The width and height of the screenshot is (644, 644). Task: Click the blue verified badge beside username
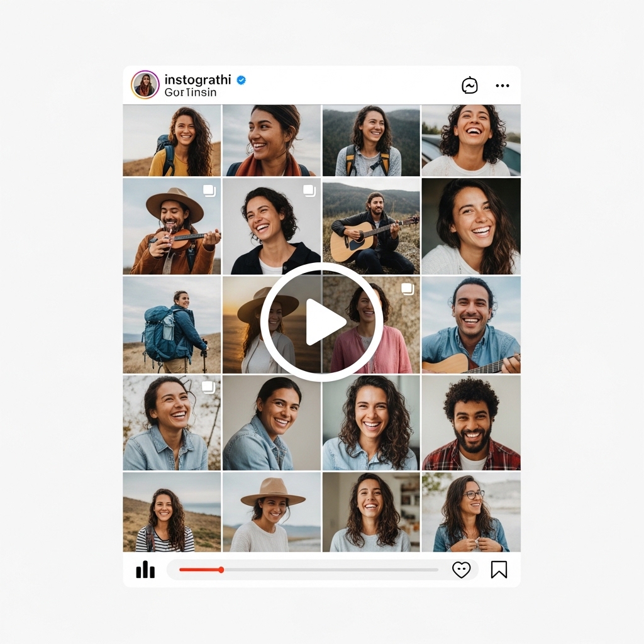241,80
